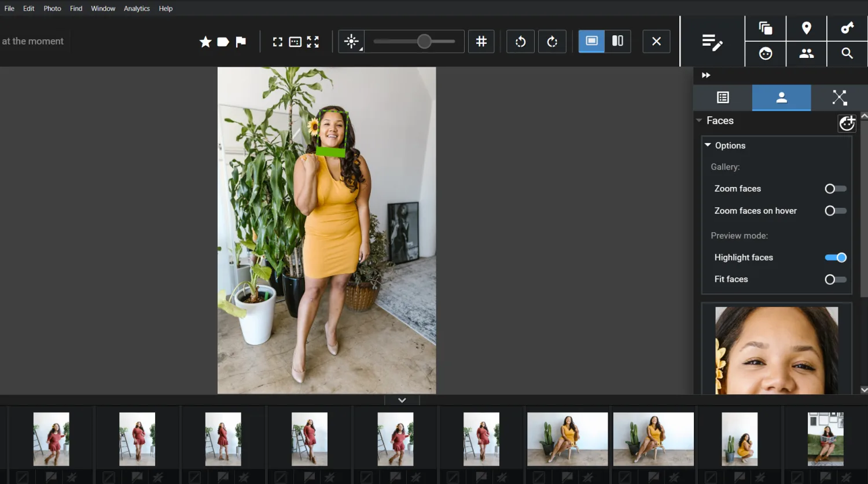868x484 pixels.
Task: Click the single face search icon
Action: pyautogui.click(x=766, y=53)
